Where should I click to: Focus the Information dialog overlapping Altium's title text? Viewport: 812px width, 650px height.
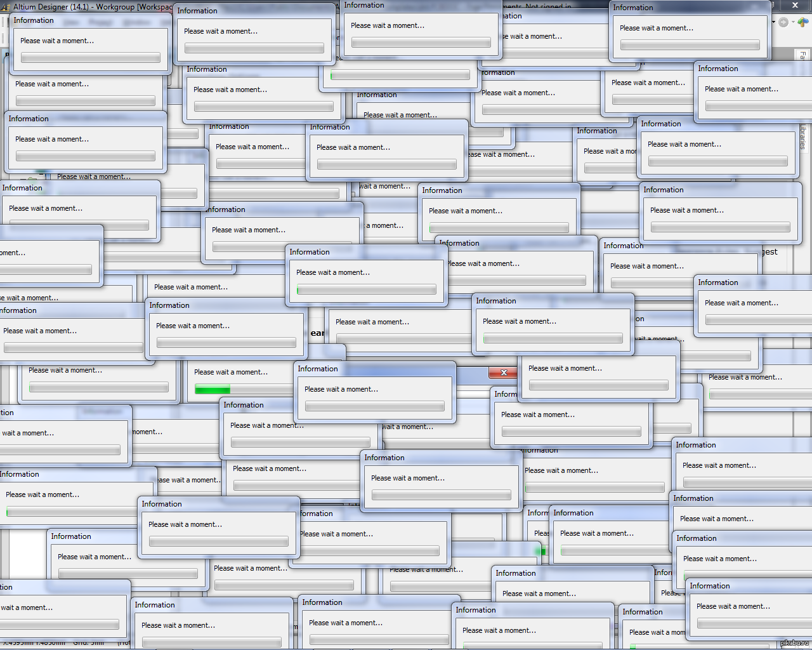pyautogui.click(x=254, y=32)
